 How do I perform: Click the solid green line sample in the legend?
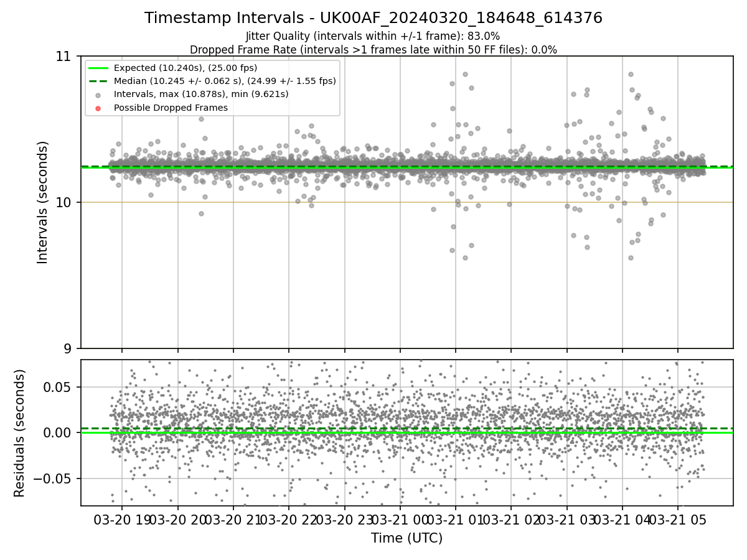[100, 68]
